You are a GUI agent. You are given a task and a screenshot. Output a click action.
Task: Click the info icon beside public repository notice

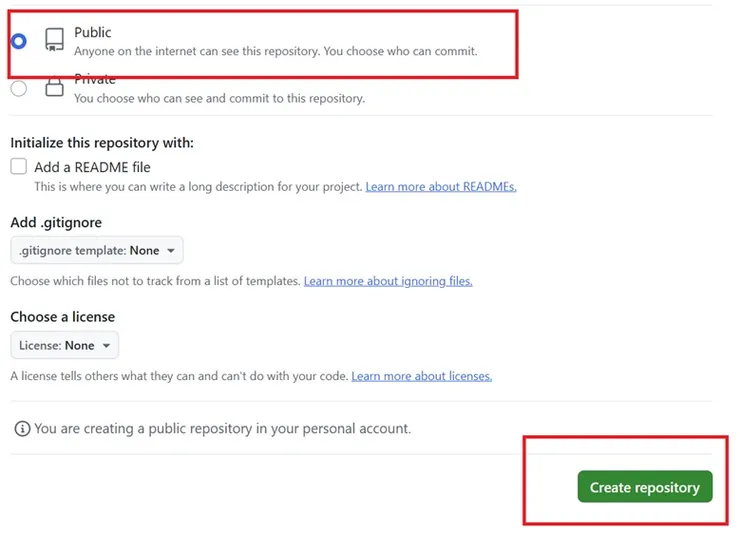[21, 428]
